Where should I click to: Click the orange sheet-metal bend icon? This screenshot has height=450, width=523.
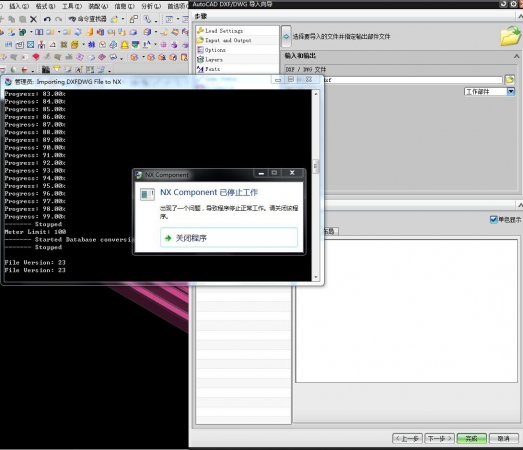point(89,32)
